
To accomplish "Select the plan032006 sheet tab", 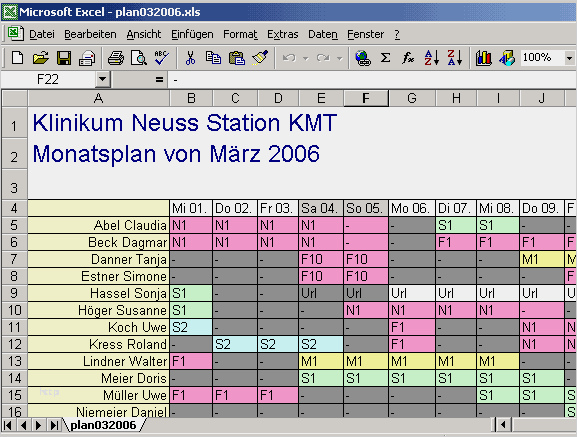I will [x=103, y=425].
